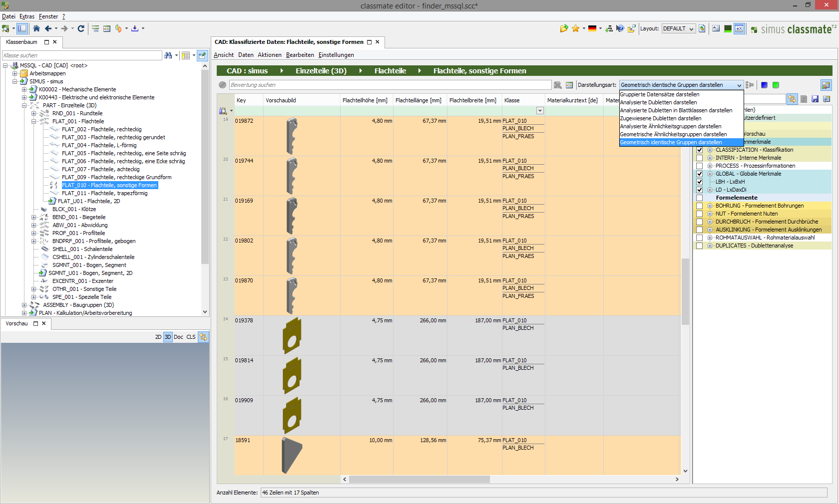Check DUPLICATES - Dublettenanalyse checkbox

coord(699,246)
